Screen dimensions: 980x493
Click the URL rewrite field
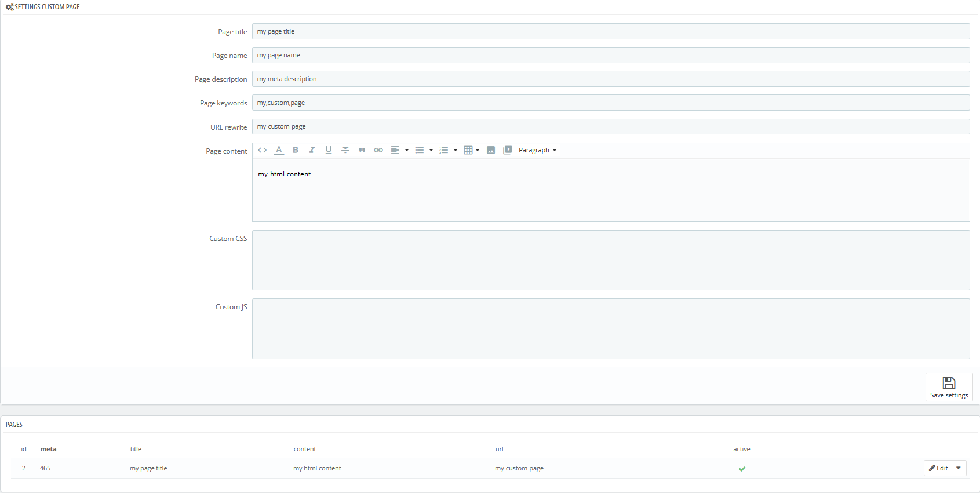point(611,126)
